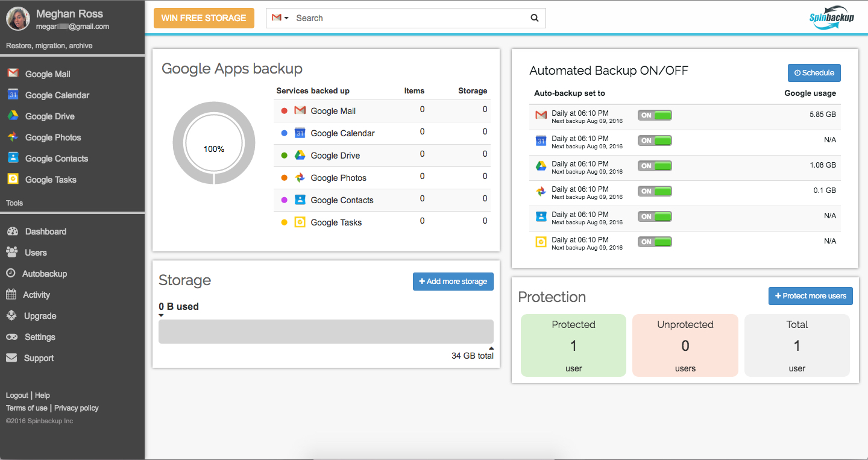The image size is (868, 460).
Task: Click Add more storage button
Action: coord(453,282)
